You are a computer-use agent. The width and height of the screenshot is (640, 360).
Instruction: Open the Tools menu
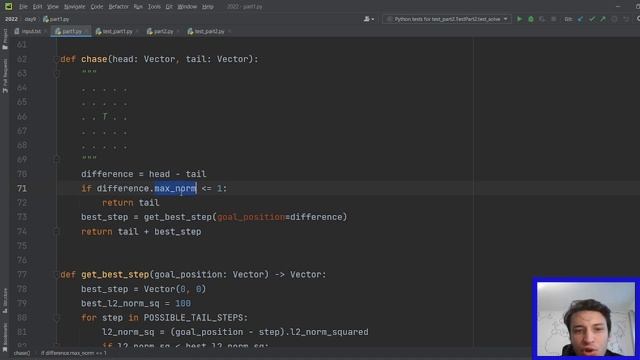click(x=154, y=7)
